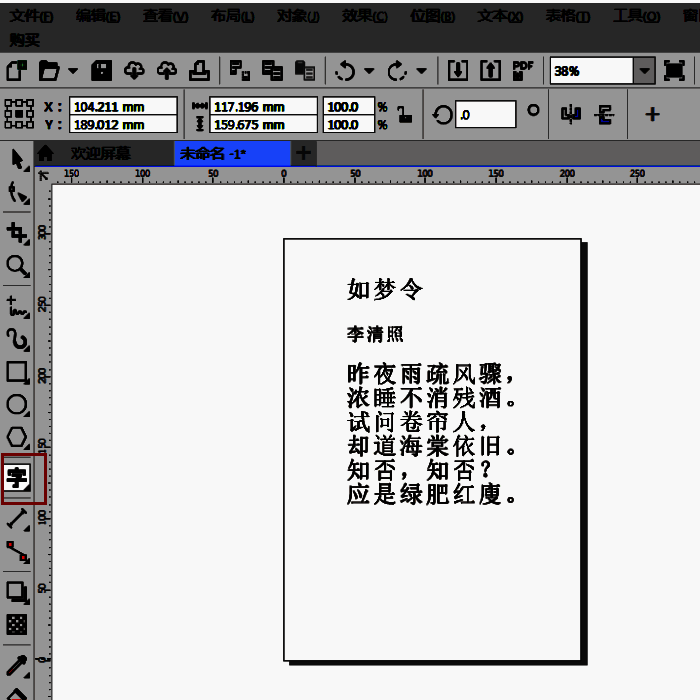700x700 pixels.
Task: Activate the Zoom magnifier tool
Action: pyautogui.click(x=18, y=267)
